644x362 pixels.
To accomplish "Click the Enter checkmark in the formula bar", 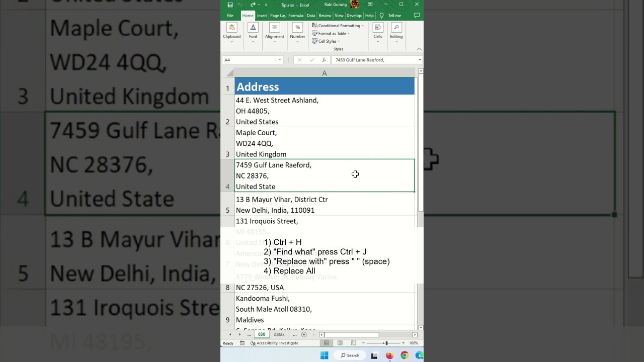I will coord(312,60).
